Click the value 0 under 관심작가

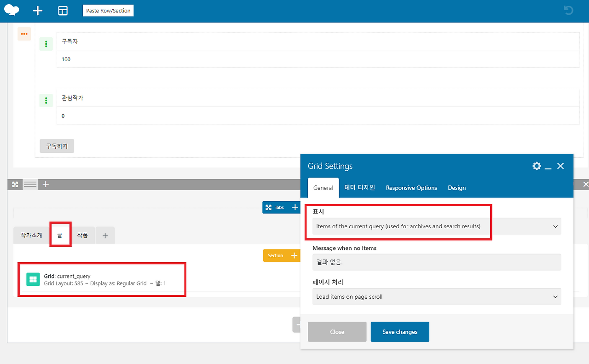[x=63, y=116]
